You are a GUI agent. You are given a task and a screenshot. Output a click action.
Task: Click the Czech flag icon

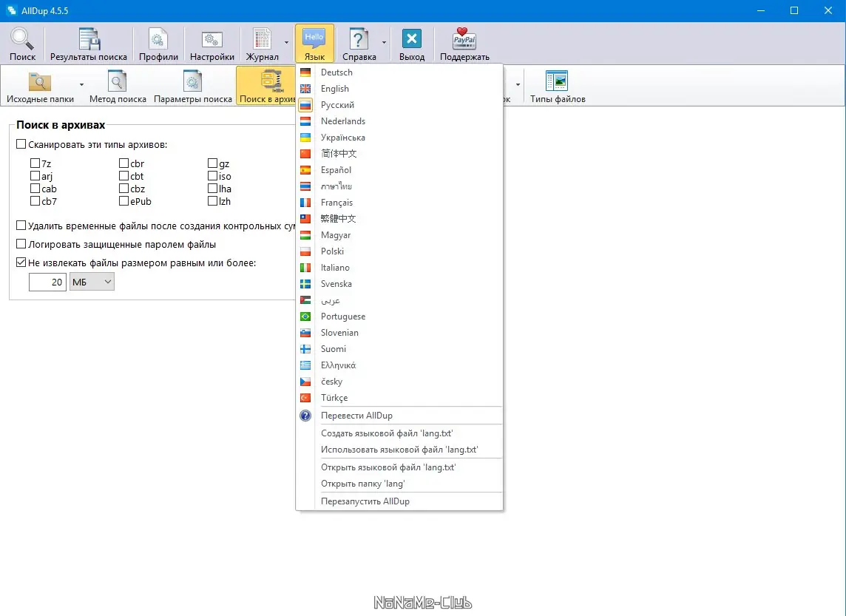point(305,382)
